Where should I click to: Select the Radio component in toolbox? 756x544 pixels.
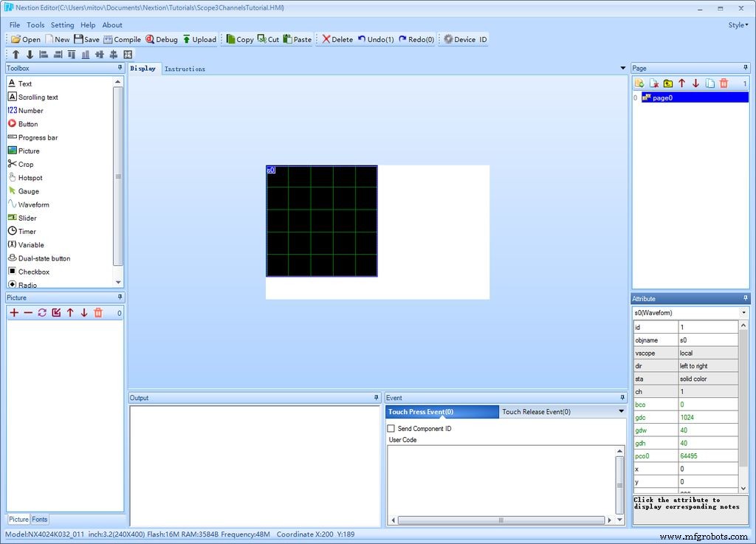point(27,285)
